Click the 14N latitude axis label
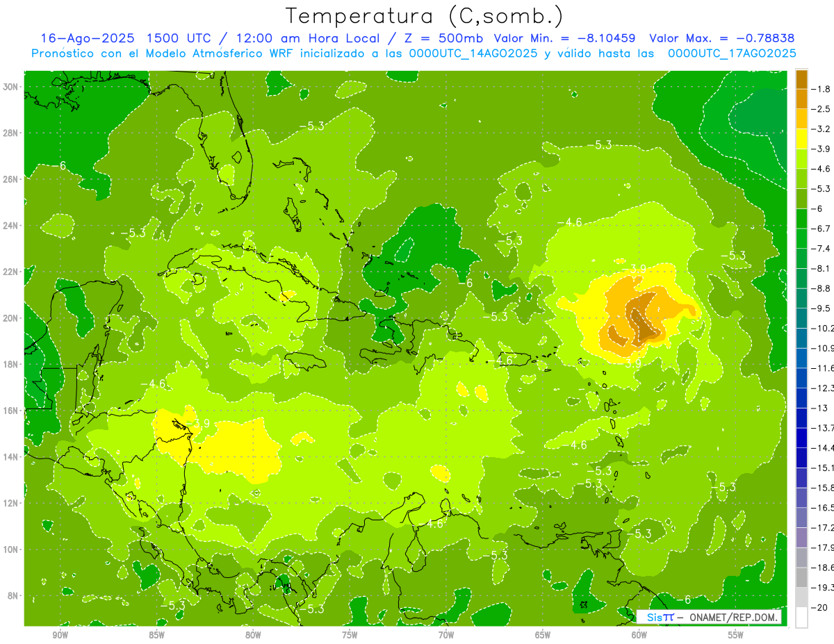Screen dimensions: 834x644 pyautogui.click(x=11, y=456)
